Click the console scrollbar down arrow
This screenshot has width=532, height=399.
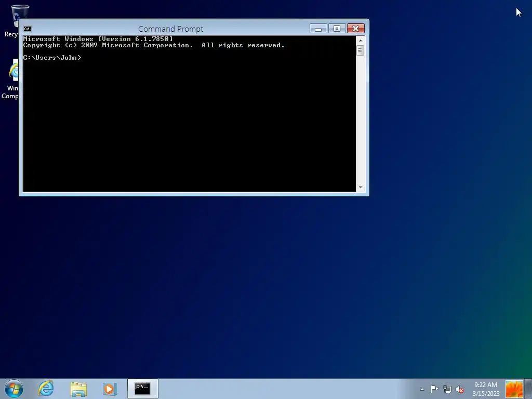point(361,187)
